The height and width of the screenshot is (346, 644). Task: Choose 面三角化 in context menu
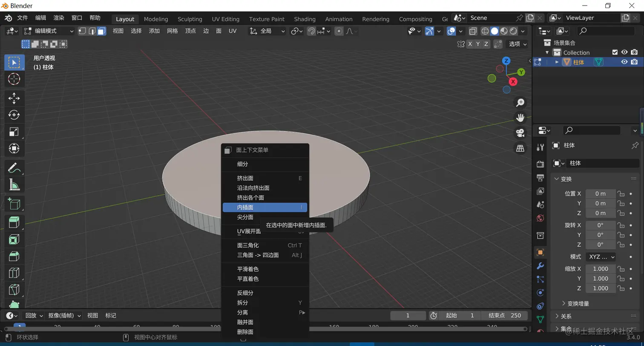click(265, 245)
